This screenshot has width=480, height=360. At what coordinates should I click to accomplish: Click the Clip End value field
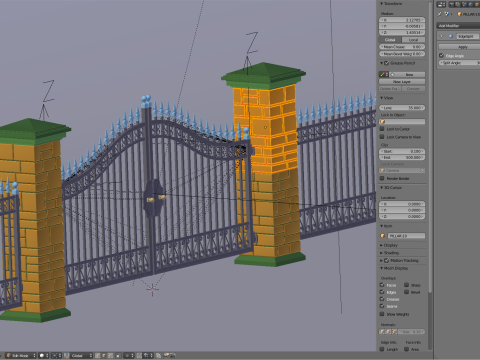402,157
